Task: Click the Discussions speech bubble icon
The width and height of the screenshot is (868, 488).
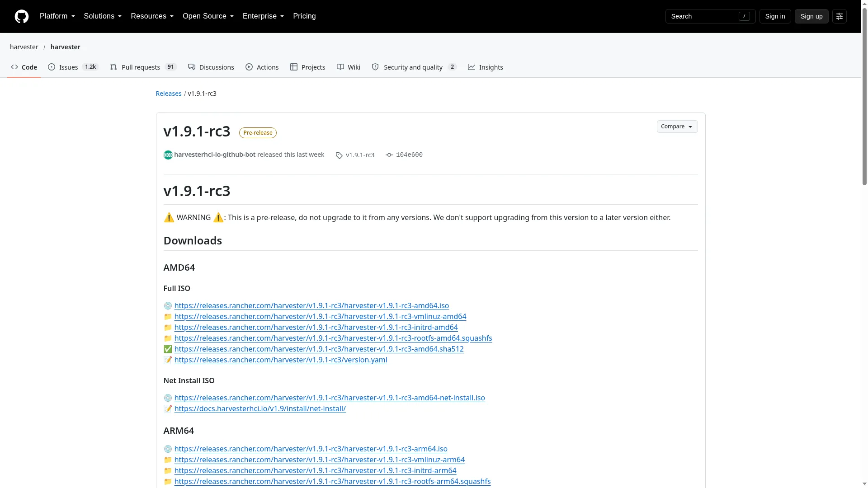Action: [x=192, y=67]
